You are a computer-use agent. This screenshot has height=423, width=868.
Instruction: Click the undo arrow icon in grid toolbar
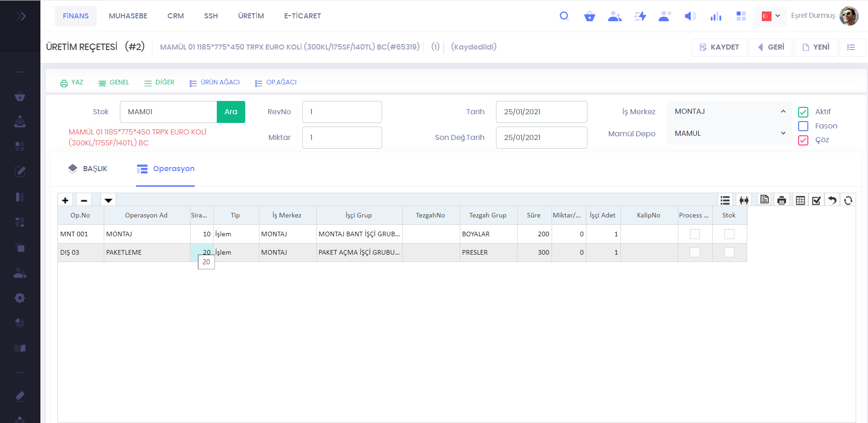point(832,200)
